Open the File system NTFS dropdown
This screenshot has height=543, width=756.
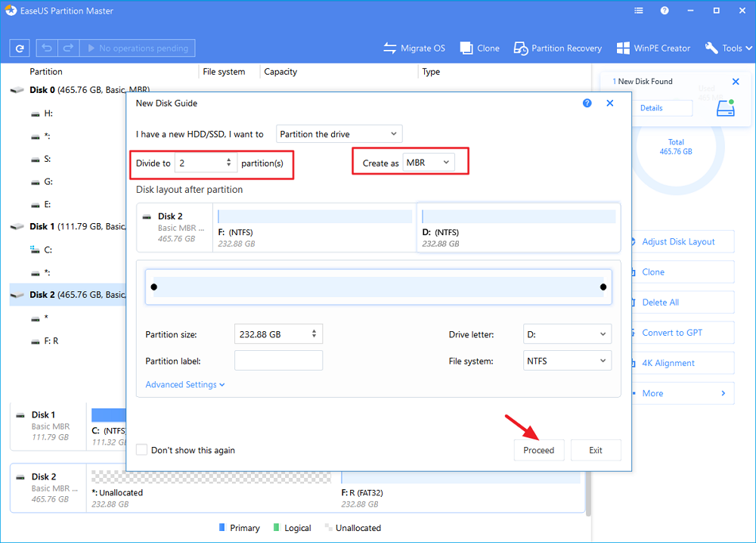567,361
